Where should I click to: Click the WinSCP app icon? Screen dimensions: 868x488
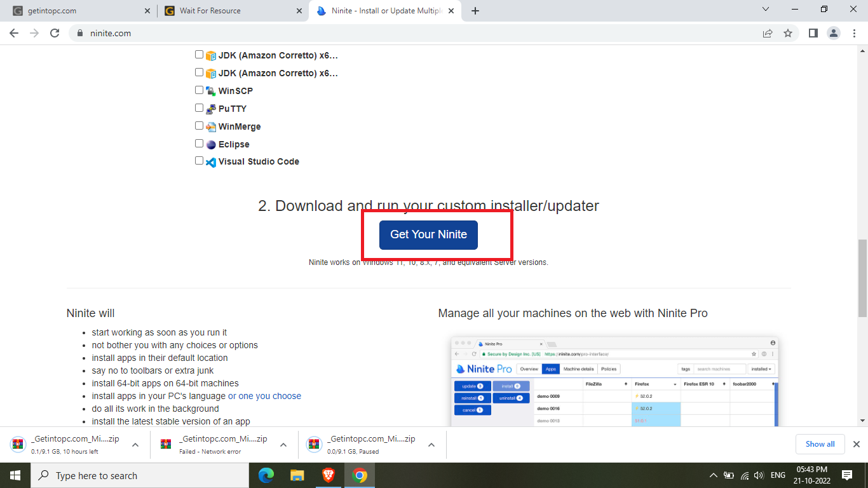pyautogui.click(x=211, y=91)
